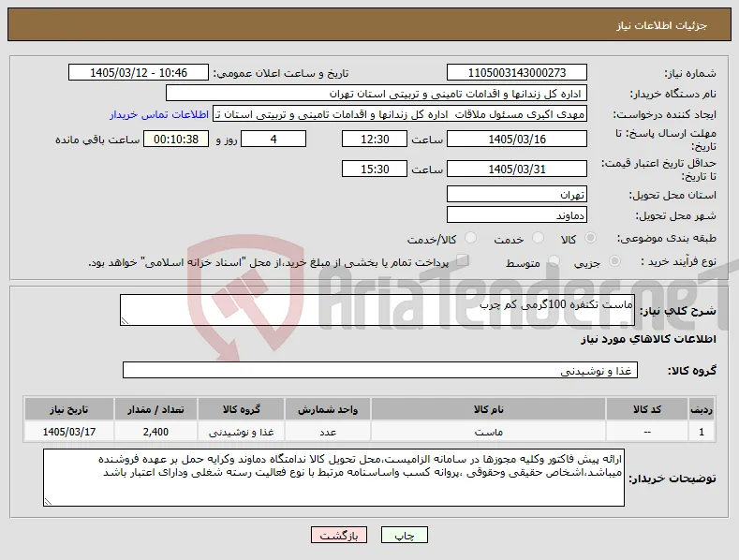739x560 pixels.
Task: Select the متوسط purchase type radio
Action: [x=554, y=261]
